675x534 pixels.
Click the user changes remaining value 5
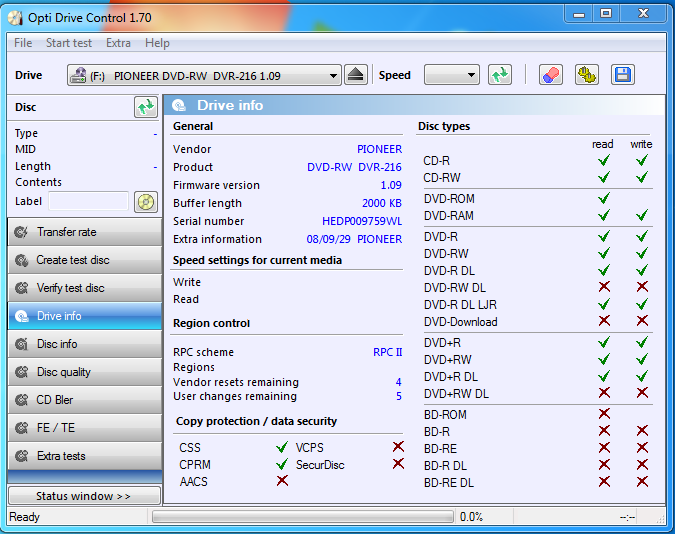(399, 396)
